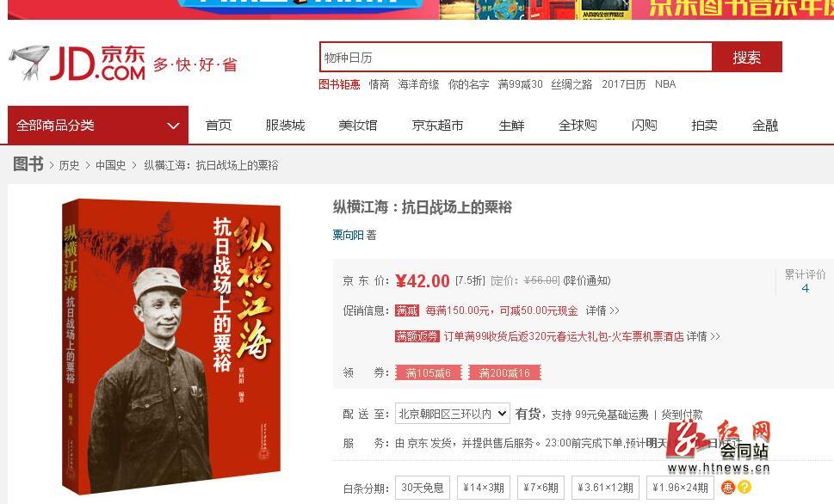Go to the 首页 home tab
The height and width of the screenshot is (504, 834).
pyautogui.click(x=219, y=125)
